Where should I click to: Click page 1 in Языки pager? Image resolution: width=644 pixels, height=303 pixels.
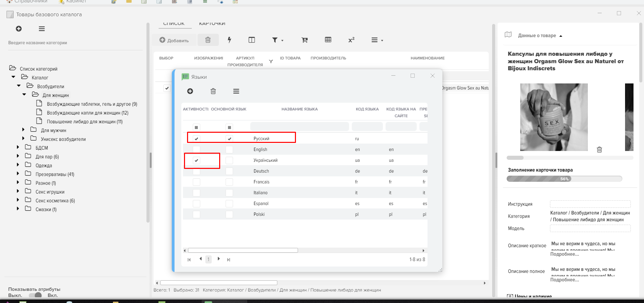tap(208, 259)
